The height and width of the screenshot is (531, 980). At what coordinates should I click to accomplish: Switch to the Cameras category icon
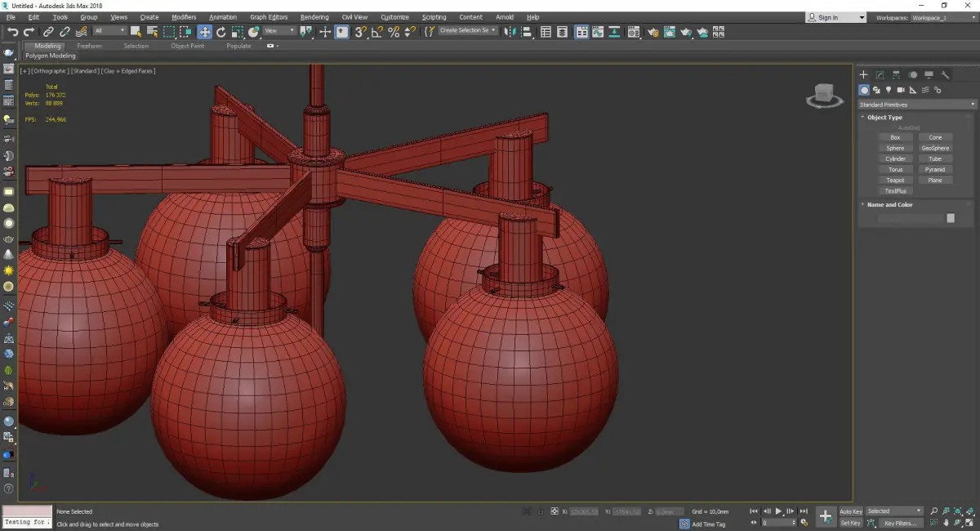click(900, 90)
